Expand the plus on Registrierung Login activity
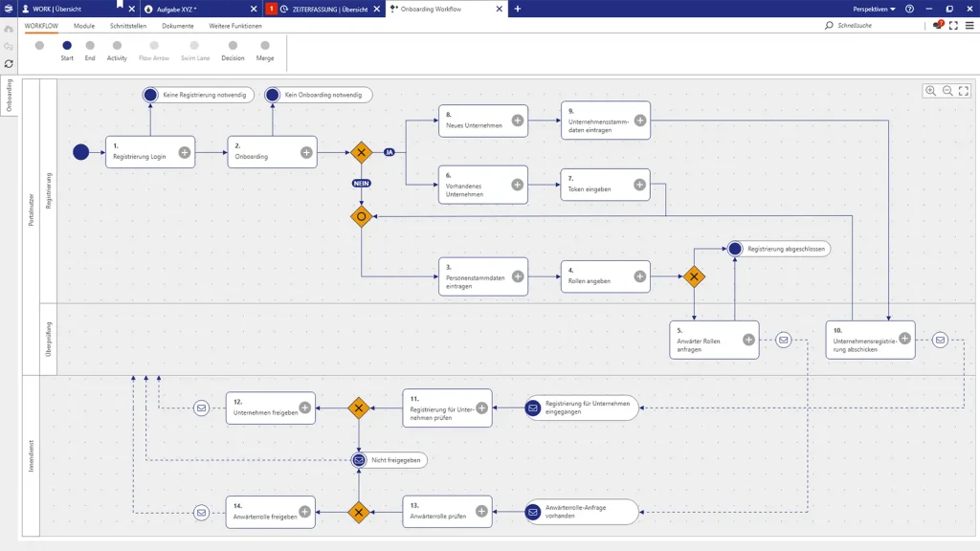Image resolution: width=980 pixels, height=551 pixels. 185,152
